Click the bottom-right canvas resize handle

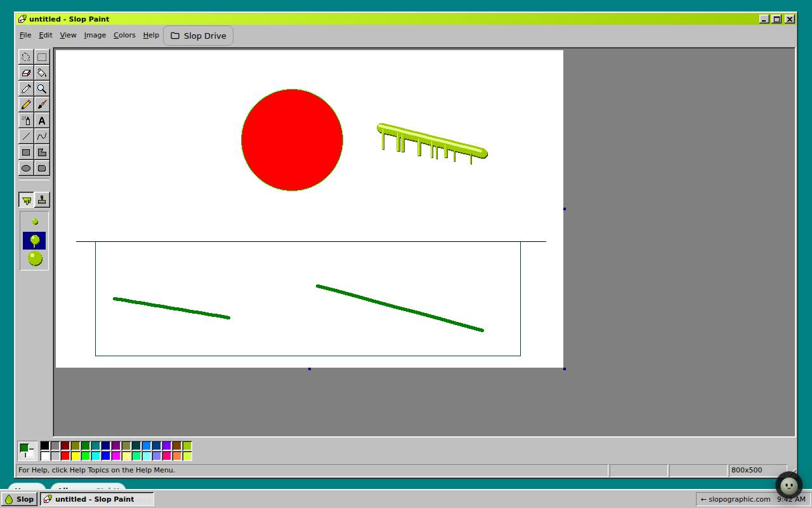point(565,369)
